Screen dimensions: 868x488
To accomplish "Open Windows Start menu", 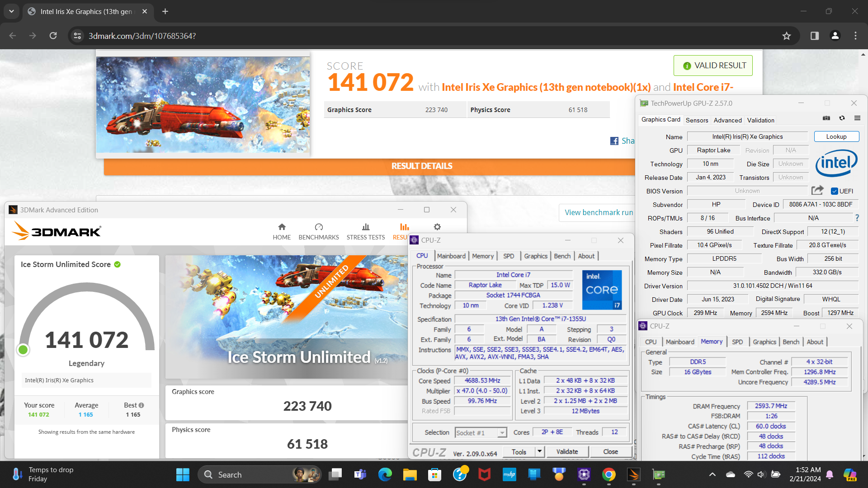I will point(183,474).
